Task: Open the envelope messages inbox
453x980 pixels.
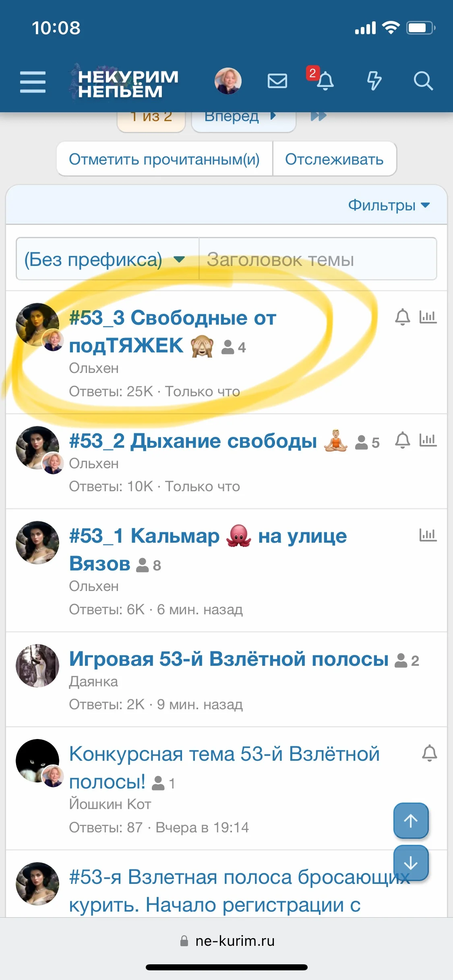Action: click(x=277, y=81)
